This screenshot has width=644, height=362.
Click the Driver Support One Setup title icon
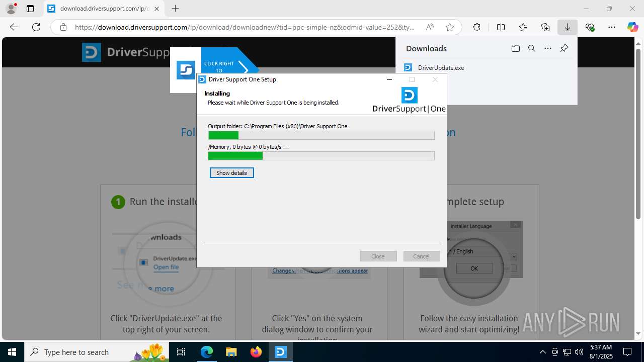click(202, 79)
